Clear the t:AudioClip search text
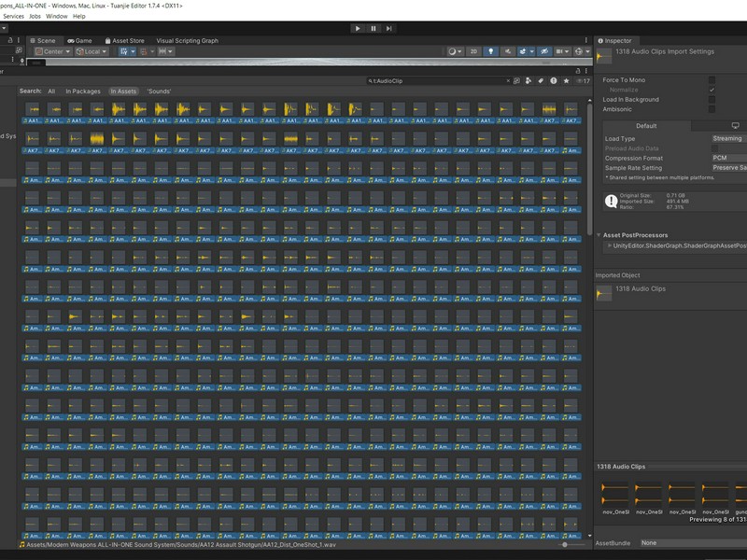Viewport: 747px width, 560px height. [x=508, y=81]
